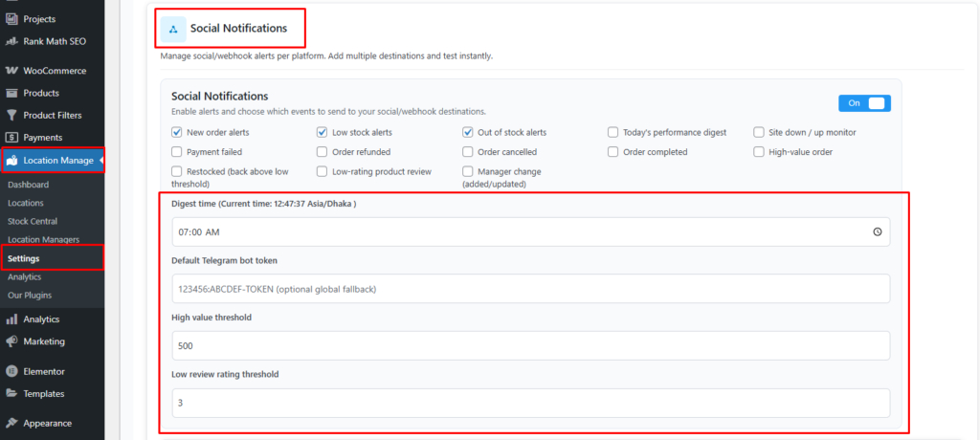
Task: Click the Rank Math SEO icon
Action: tap(12, 41)
